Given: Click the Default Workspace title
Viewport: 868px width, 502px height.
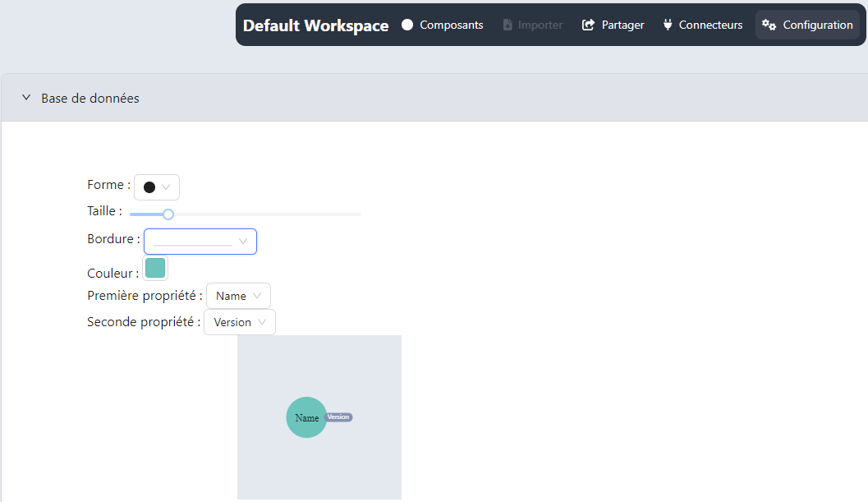Looking at the screenshot, I should click(315, 25).
